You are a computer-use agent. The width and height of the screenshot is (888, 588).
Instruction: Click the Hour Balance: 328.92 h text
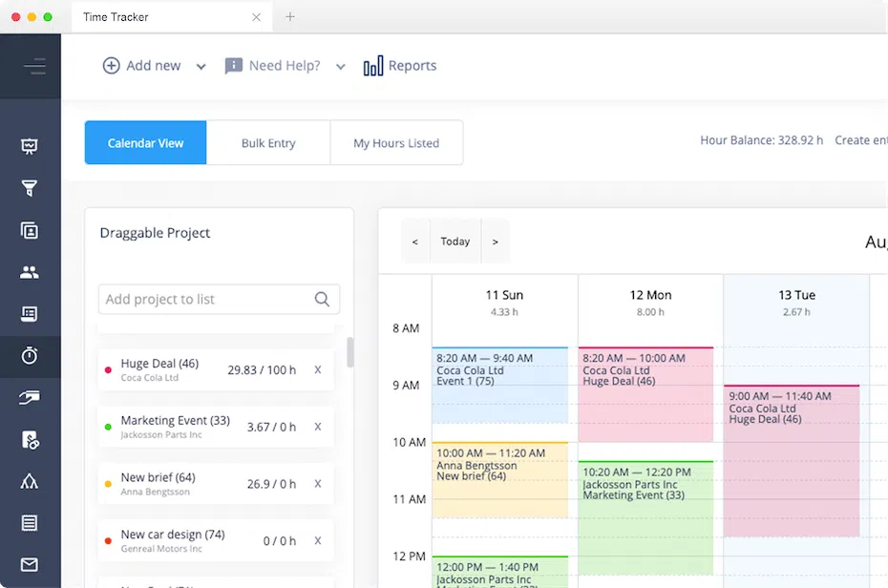click(x=761, y=140)
